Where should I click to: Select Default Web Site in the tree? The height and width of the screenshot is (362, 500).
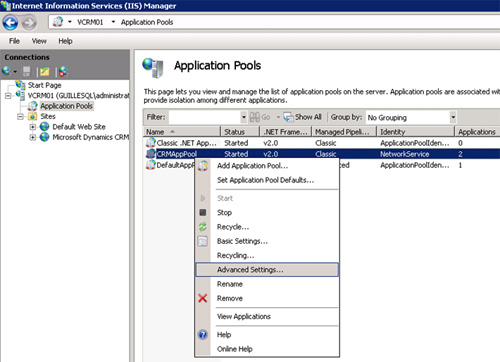[x=79, y=127]
